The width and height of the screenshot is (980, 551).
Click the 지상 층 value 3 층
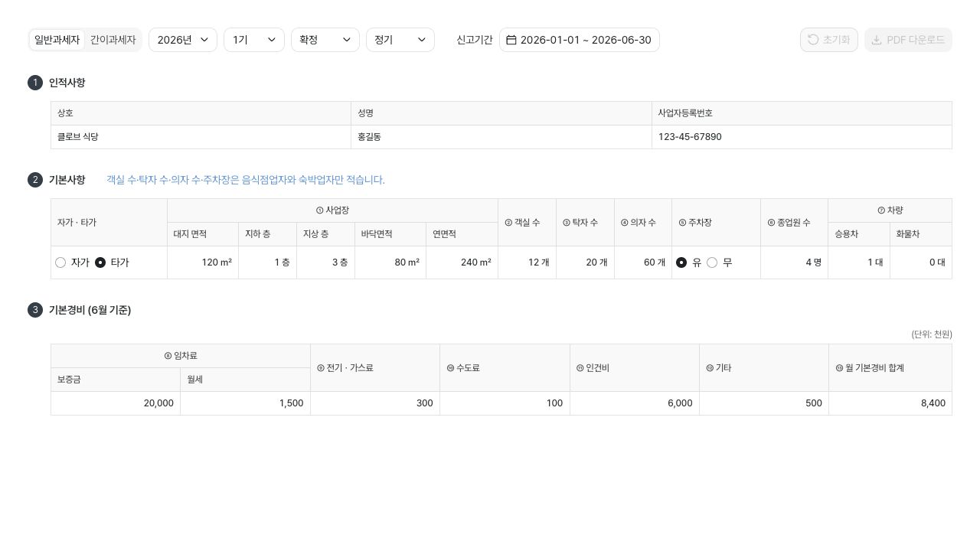tap(325, 262)
